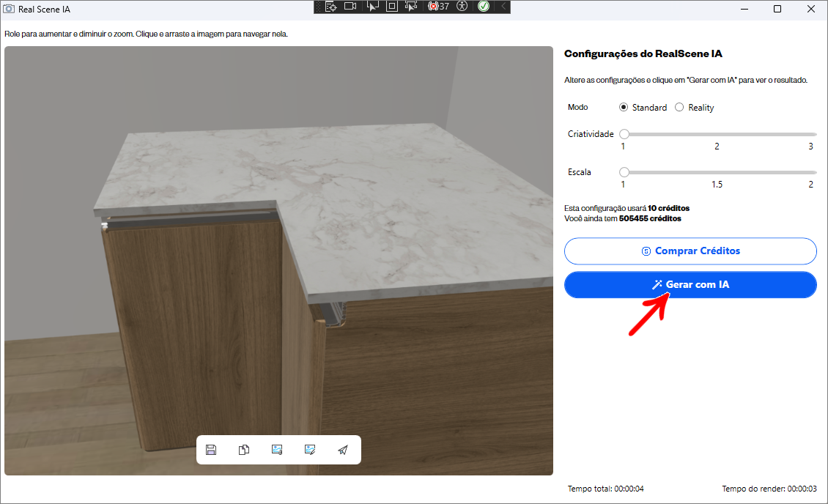The height and width of the screenshot is (504, 828).
Task: Click the save image floppy disk icon
Action: 211,450
